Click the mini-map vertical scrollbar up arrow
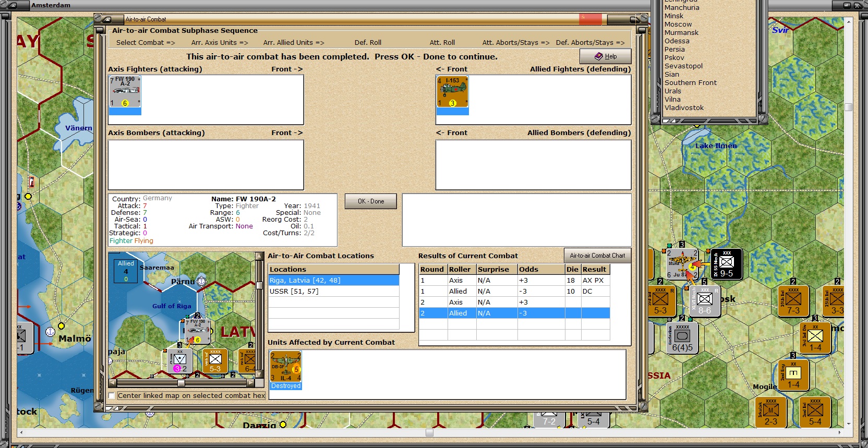This screenshot has width=868, height=448. coord(259,256)
